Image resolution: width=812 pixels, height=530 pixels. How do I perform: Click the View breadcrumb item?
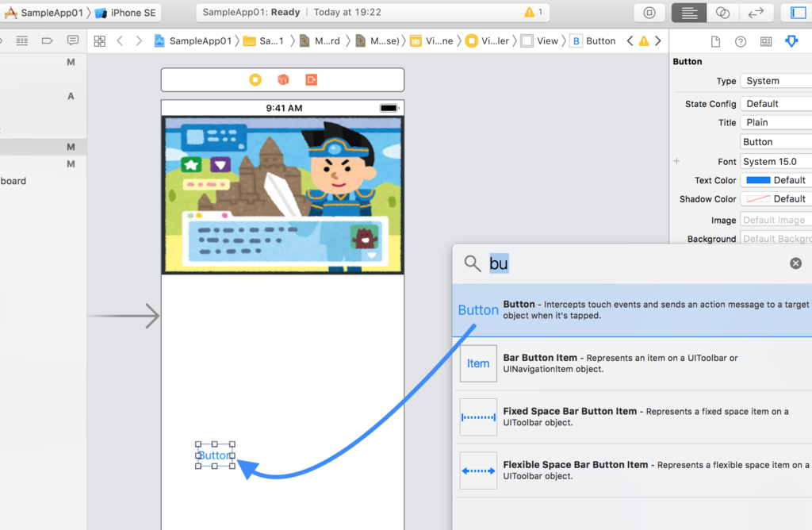click(539, 41)
